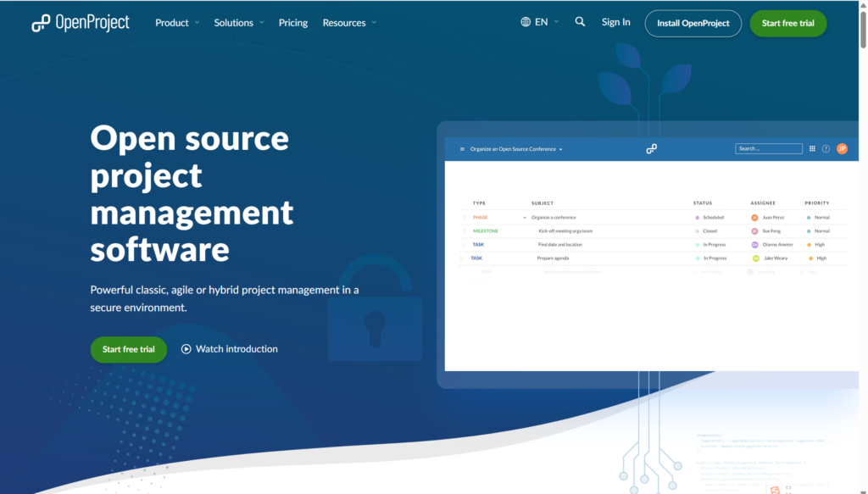Click Dianne Ameter assignee avatar
The image size is (868, 494).
pyautogui.click(x=754, y=245)
